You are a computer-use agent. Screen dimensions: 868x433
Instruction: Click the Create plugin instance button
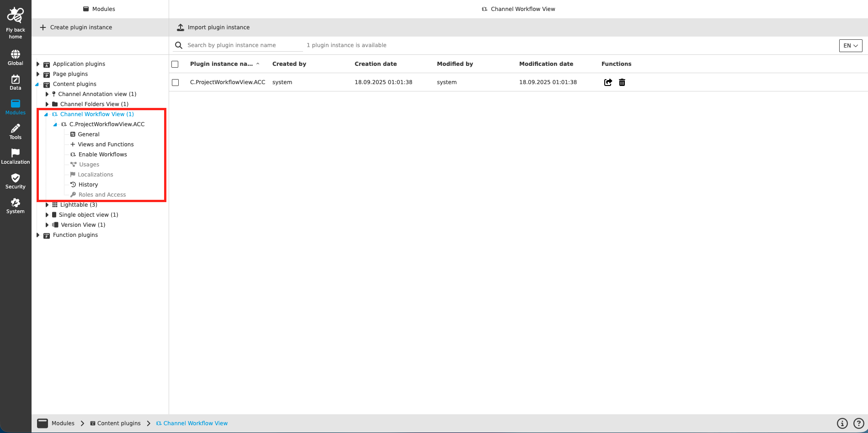point(76,27)
